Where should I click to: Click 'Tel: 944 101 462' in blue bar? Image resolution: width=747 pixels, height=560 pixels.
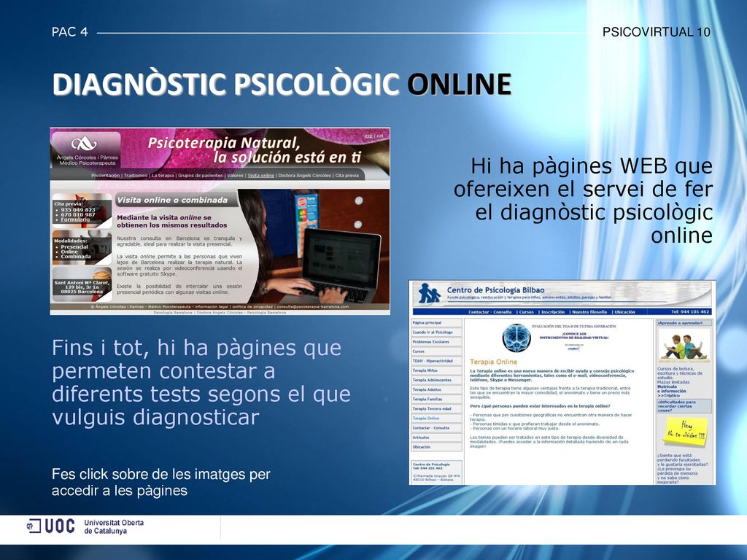coord(690,312)
